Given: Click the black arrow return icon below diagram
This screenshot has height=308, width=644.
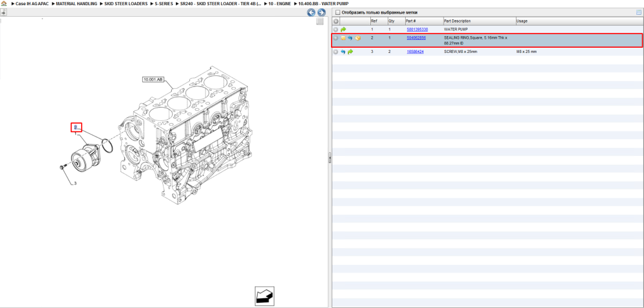Looking at the screenshot, I should click(x=264, y=296).
